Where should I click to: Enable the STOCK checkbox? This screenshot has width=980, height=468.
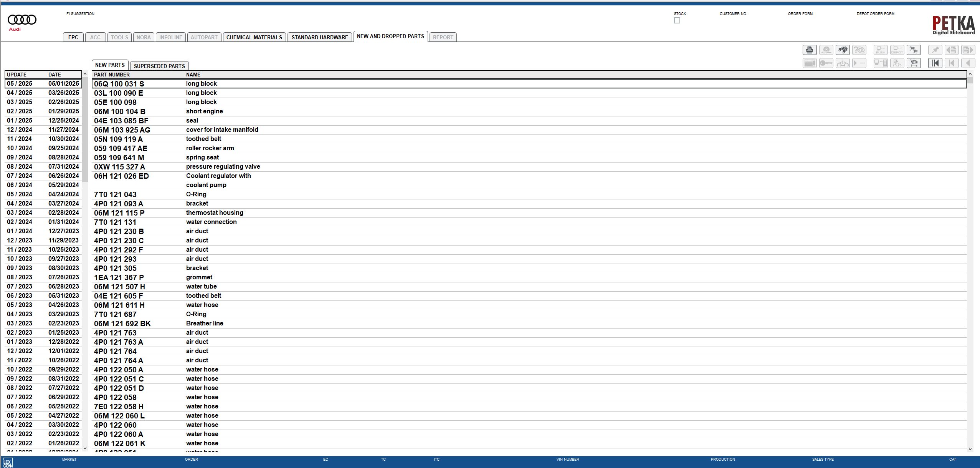pyautogui.click(x=676, y=20)
